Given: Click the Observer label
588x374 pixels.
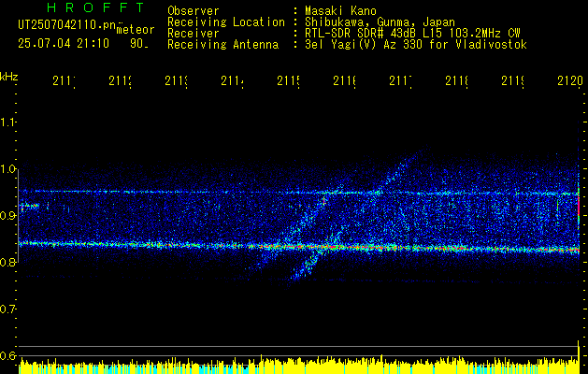Looking at the screenshot, I should coord(194,10).
